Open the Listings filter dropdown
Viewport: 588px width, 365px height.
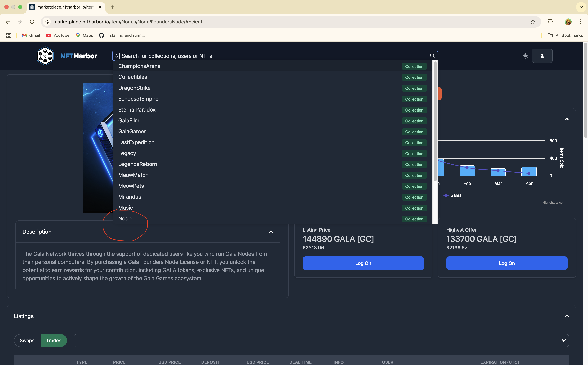(321, 340)
